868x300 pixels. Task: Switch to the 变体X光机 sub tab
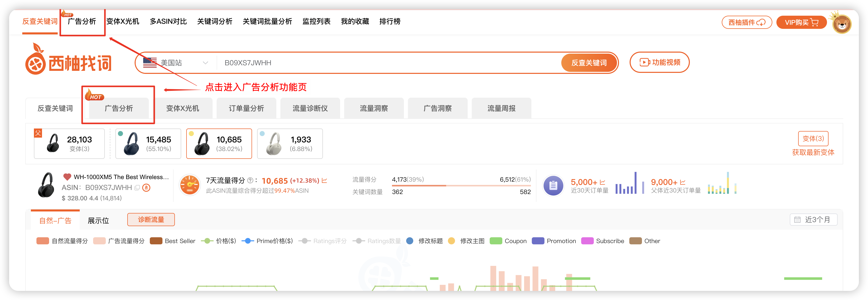coord(183,109)
